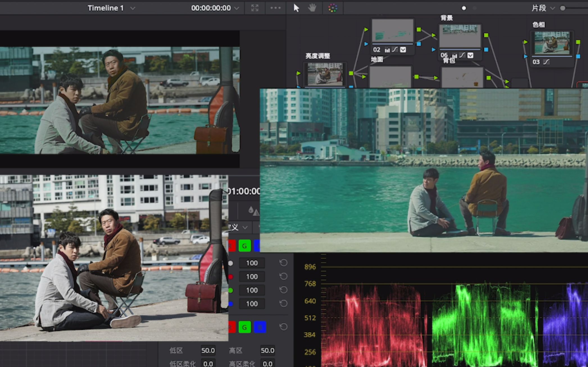Click green output square of node 03
588x367 pixels.
[578, 42]
